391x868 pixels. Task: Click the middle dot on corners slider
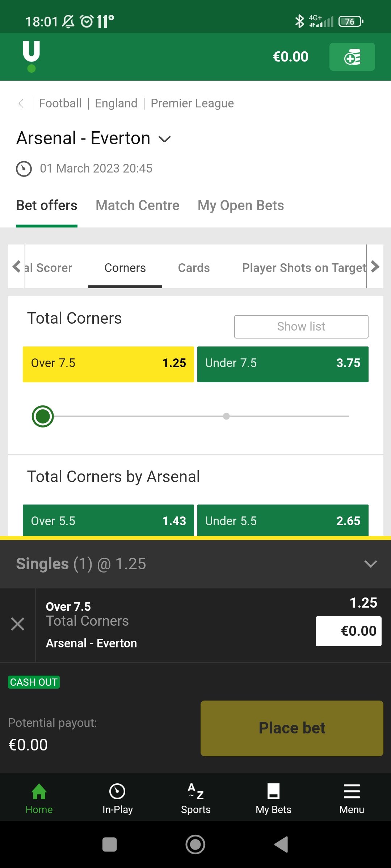(x=226, y=416)
